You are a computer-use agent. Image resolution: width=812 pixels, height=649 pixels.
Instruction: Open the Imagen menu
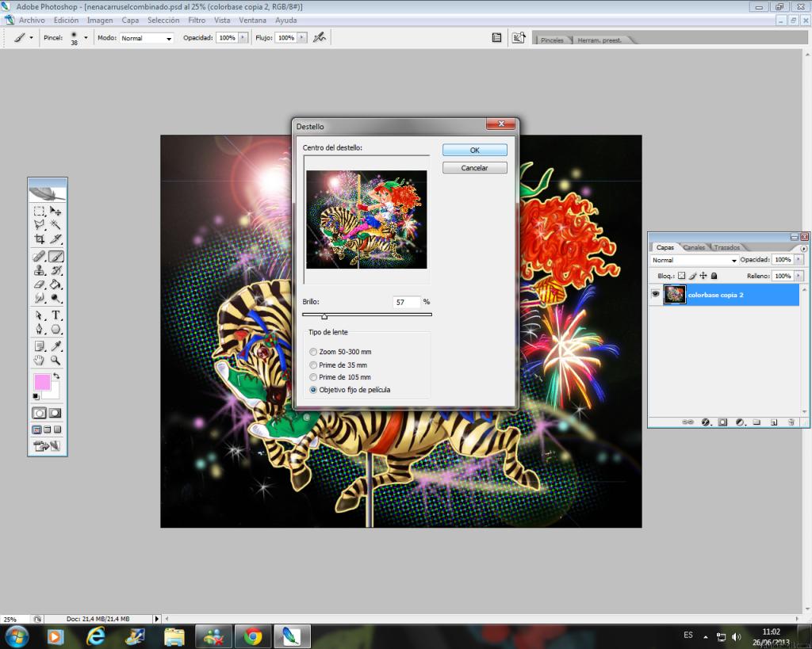100,20
